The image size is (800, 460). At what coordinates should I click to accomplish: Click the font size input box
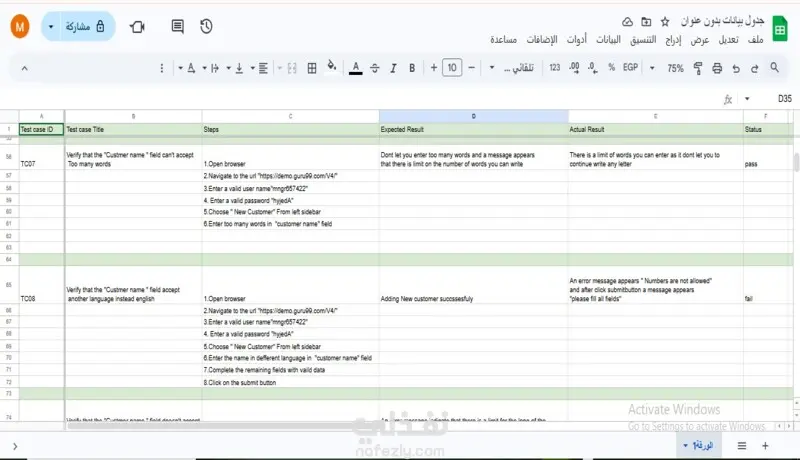pyautogui.click(x=452, y=67)
